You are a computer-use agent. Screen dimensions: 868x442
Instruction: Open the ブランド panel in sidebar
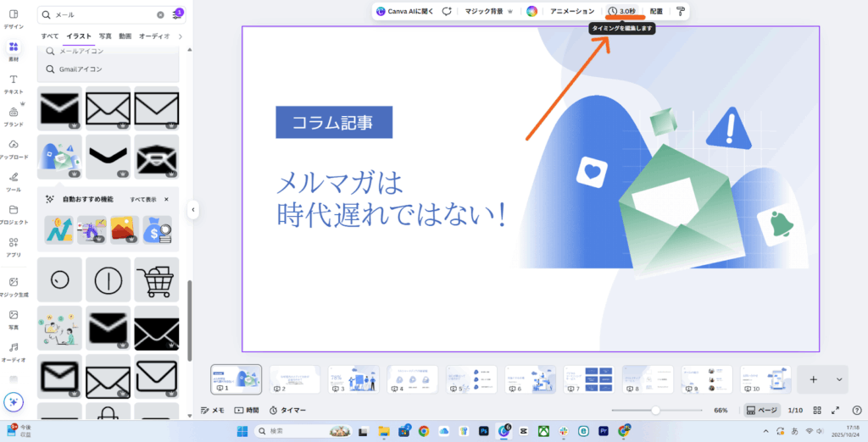[14, 116]
